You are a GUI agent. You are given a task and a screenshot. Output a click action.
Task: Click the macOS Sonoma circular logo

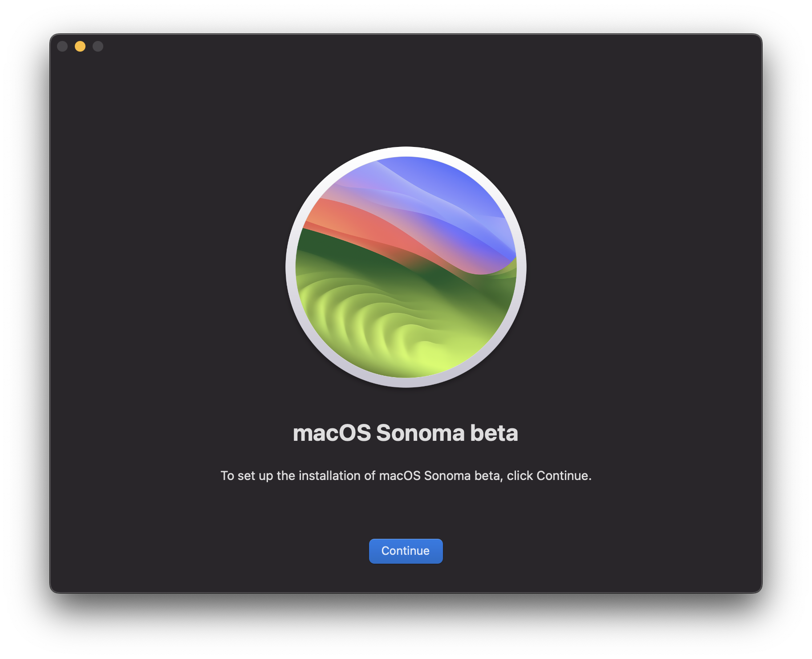click(406, 267)
